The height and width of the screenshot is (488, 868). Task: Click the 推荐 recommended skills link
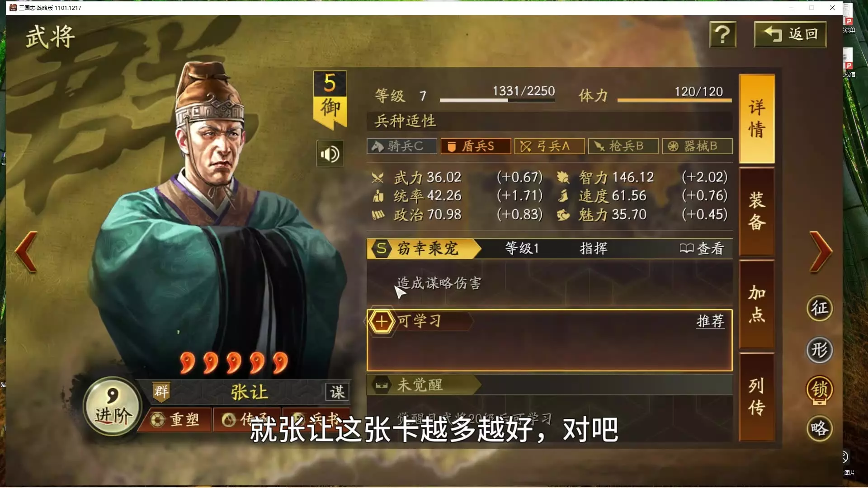[x=710, y=321]
